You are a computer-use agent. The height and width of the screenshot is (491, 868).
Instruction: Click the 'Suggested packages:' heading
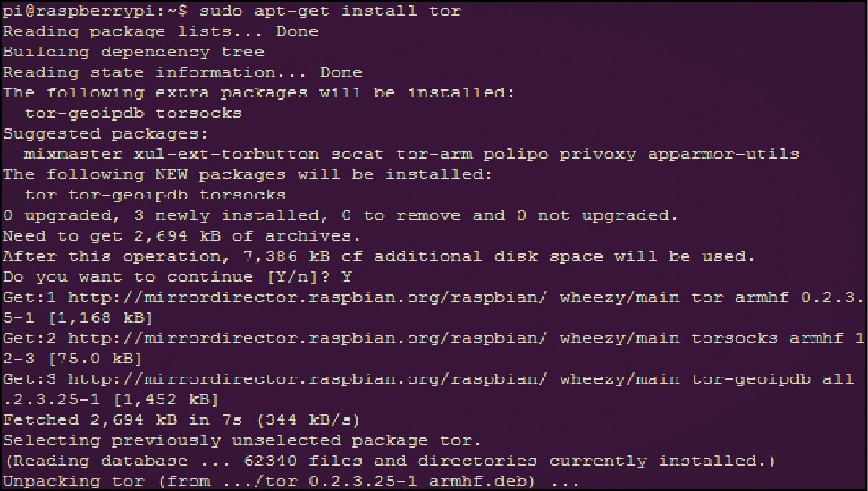pyautogui.click(x=105, y=134)
